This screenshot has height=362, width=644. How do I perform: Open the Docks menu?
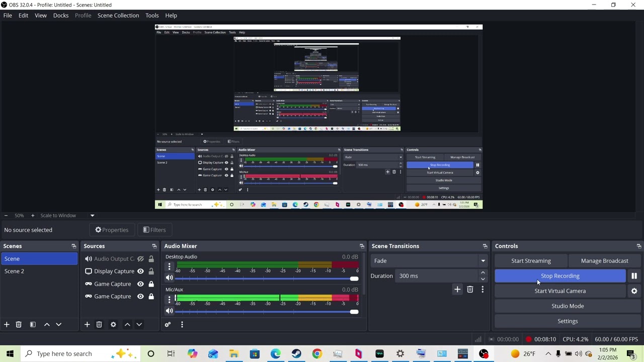point(61,16)
